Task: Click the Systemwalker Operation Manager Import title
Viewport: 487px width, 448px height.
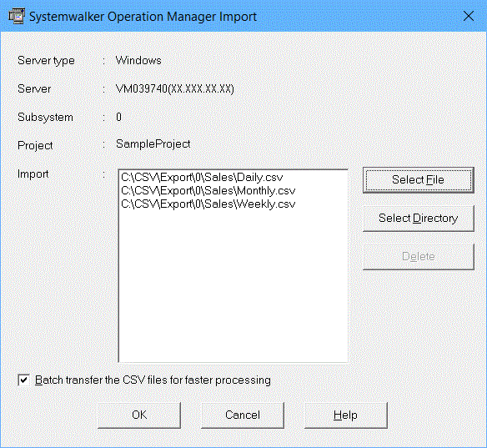Action: [143, 17]
